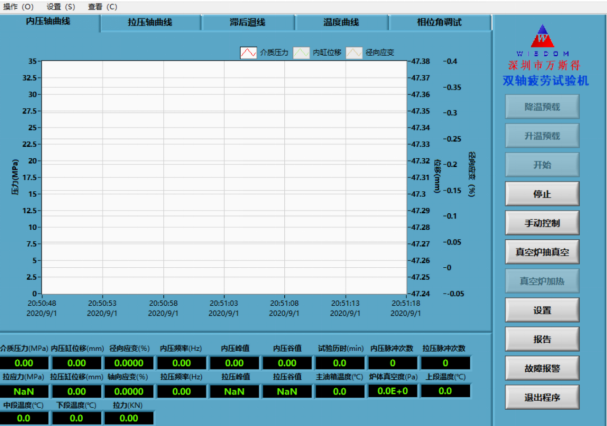The height and width of the screenshot is (426, 607).
Task: Click the 拉应力(MPa) NaN value field
Action: click(x=24, y=391)
